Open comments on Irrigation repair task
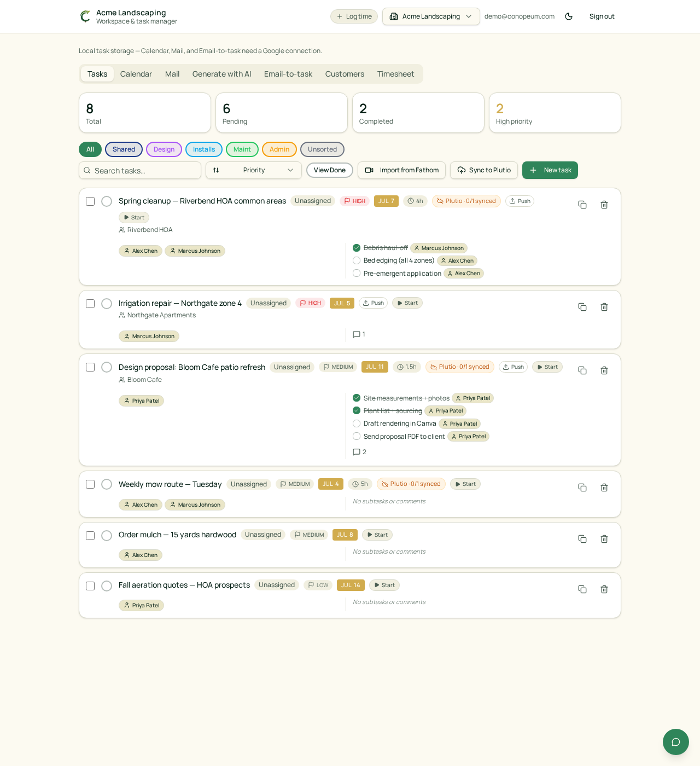Image resolution: width=700 pixels, height=766 pixels. click(359, 334)
